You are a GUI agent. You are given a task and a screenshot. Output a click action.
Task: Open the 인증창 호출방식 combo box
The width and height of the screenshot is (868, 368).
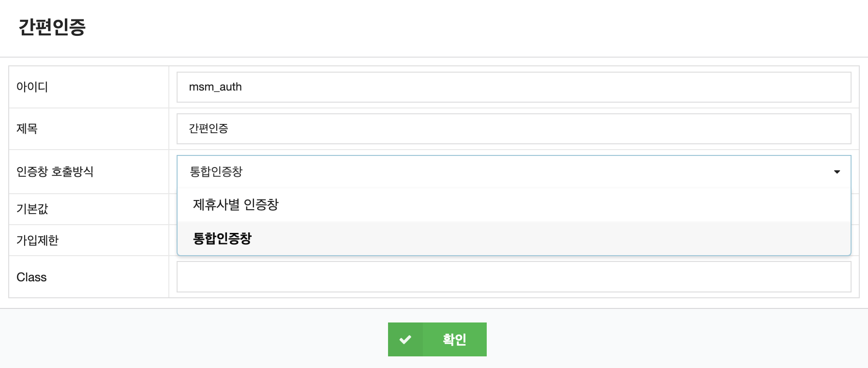point(513,172)
